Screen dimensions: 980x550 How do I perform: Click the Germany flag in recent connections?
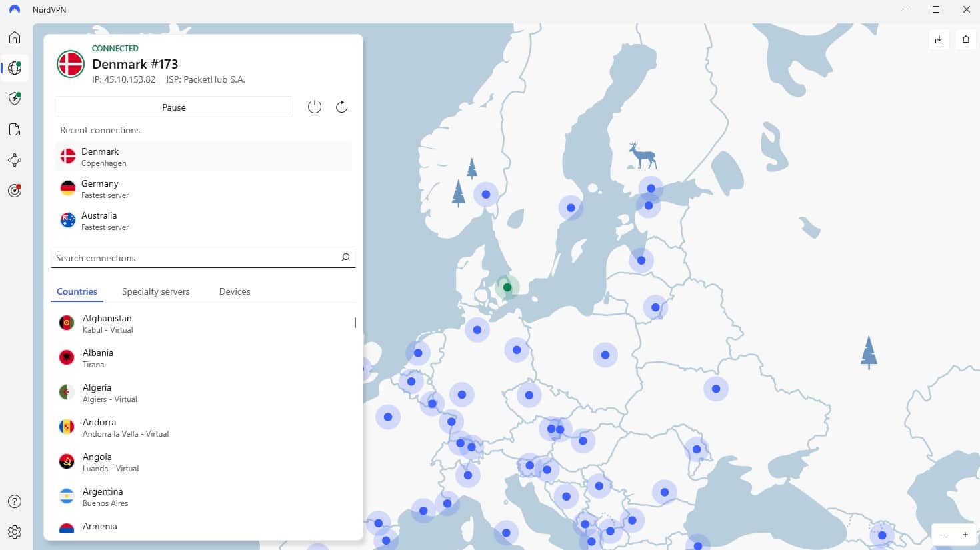68,189
